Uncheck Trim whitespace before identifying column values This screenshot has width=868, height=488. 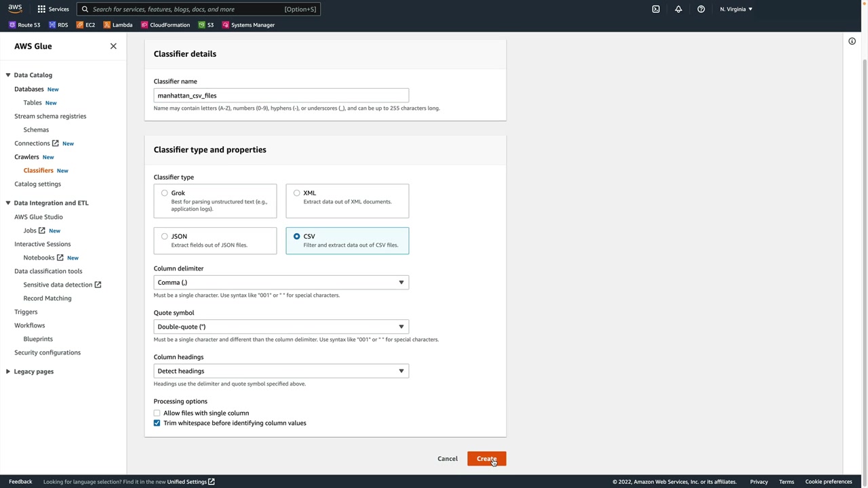click(157, 423)
